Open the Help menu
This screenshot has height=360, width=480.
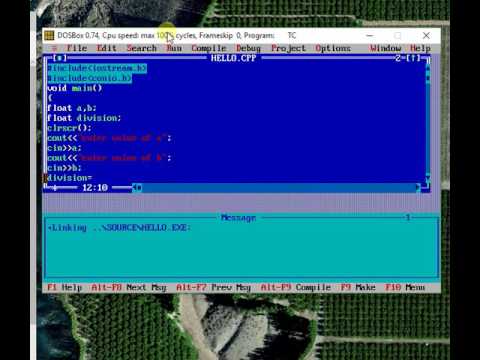click(420, 48)
